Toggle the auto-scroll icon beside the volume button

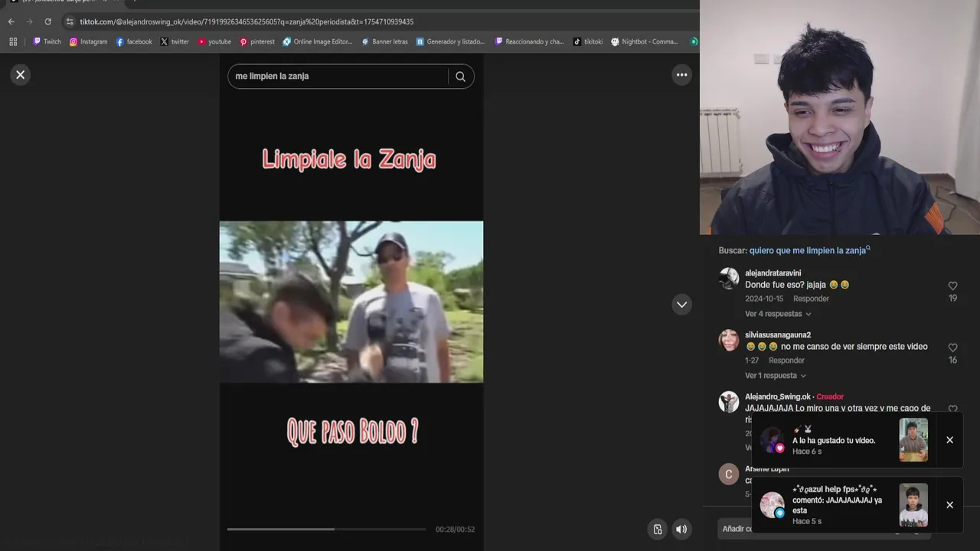coord(658,529)
